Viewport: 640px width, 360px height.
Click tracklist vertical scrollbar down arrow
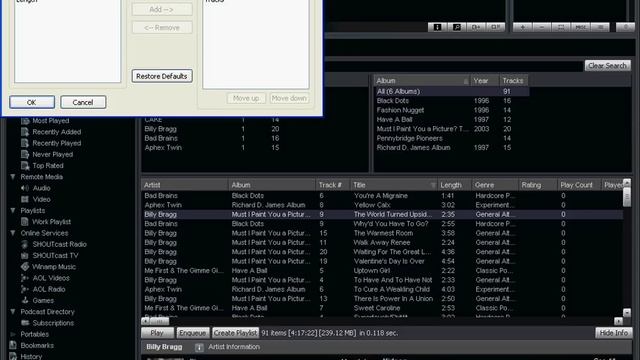point(627,313)
